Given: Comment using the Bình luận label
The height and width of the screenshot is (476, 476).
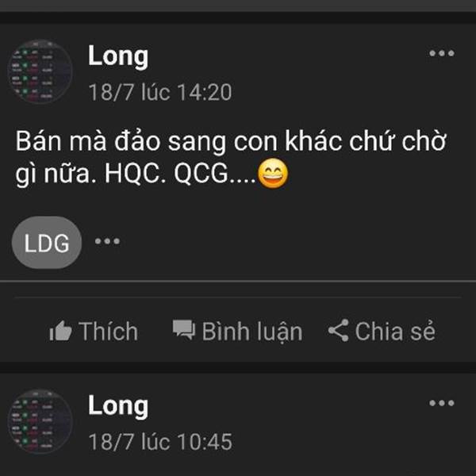Looking at the screenshot, I should click(x=252, y=332).
